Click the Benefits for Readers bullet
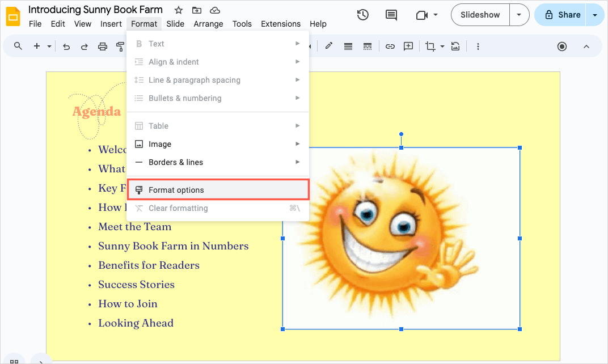The width and height of the screenshot is (608, 364). (149, 265)
